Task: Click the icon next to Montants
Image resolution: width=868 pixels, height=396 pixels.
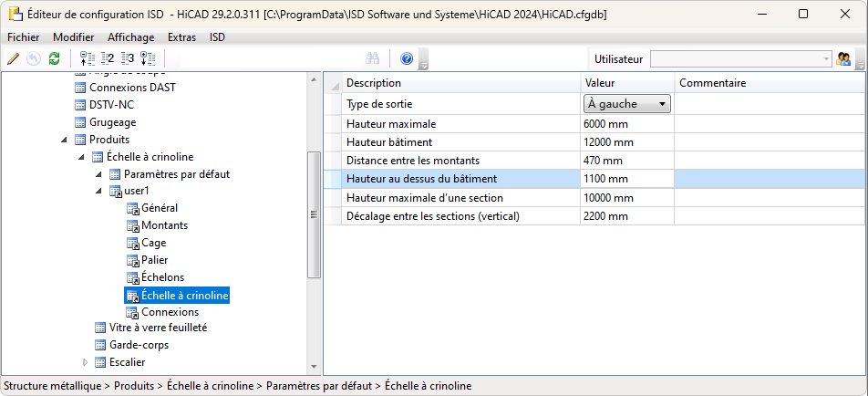Action: [x=133, y=225]
